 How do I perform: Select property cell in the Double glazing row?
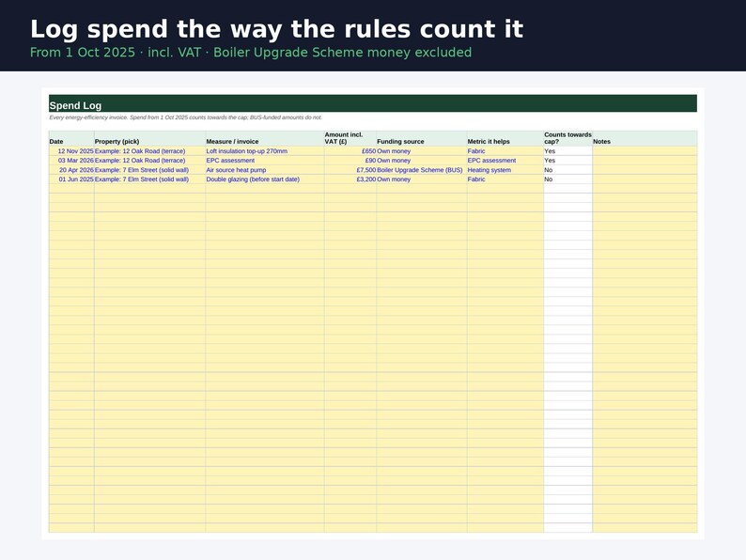click(x=150, y=179)
